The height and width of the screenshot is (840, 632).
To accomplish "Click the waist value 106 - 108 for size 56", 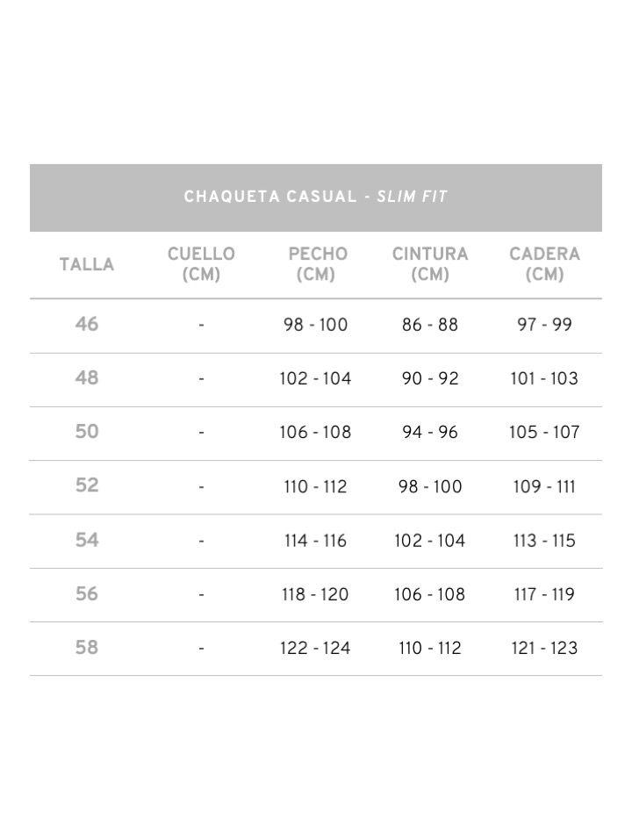I will (x=430, y=594).
